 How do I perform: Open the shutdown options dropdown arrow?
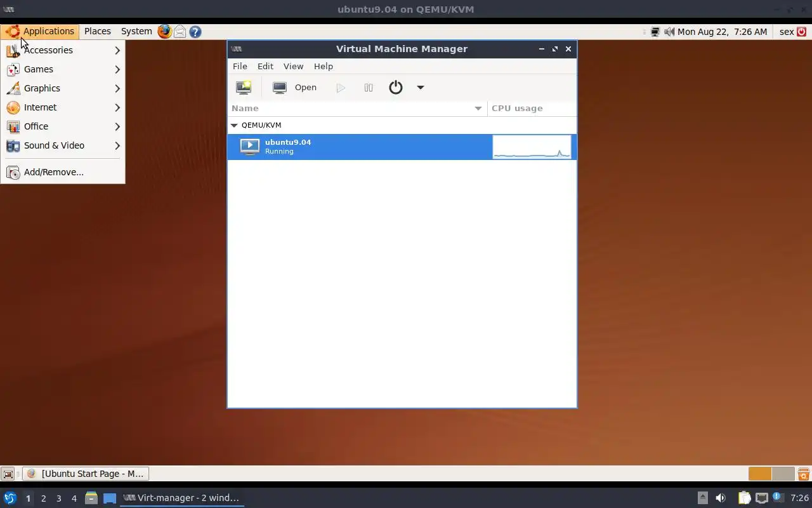coord(420,88)
